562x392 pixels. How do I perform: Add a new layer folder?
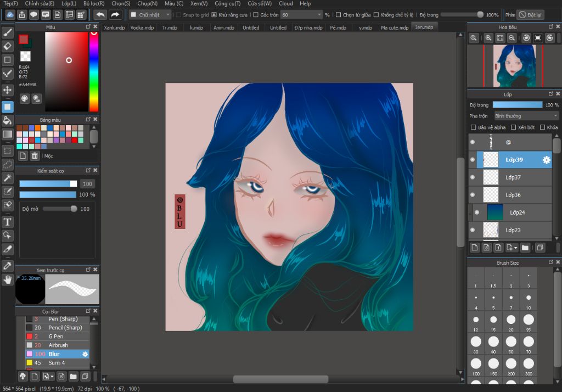tap(525, 248)
